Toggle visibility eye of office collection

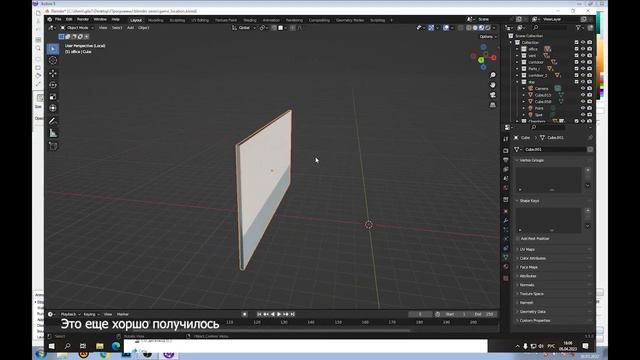[583, 49]
